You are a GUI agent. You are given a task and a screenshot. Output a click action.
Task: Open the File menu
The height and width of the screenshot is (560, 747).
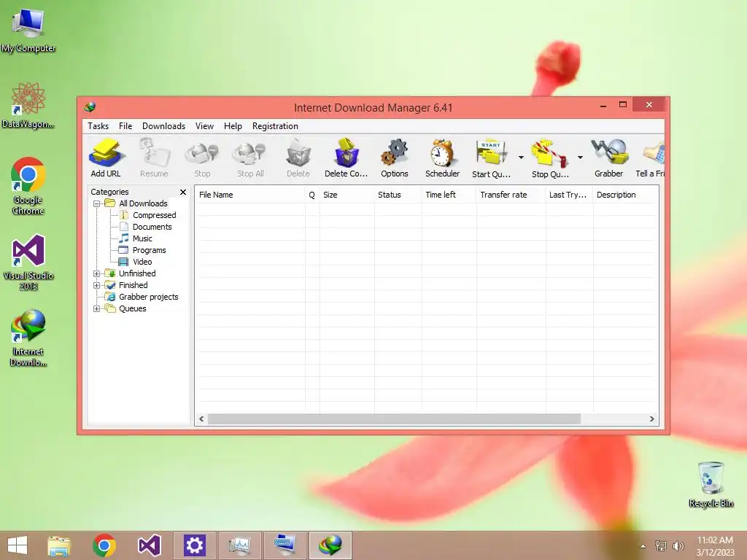tap(125, 126)
